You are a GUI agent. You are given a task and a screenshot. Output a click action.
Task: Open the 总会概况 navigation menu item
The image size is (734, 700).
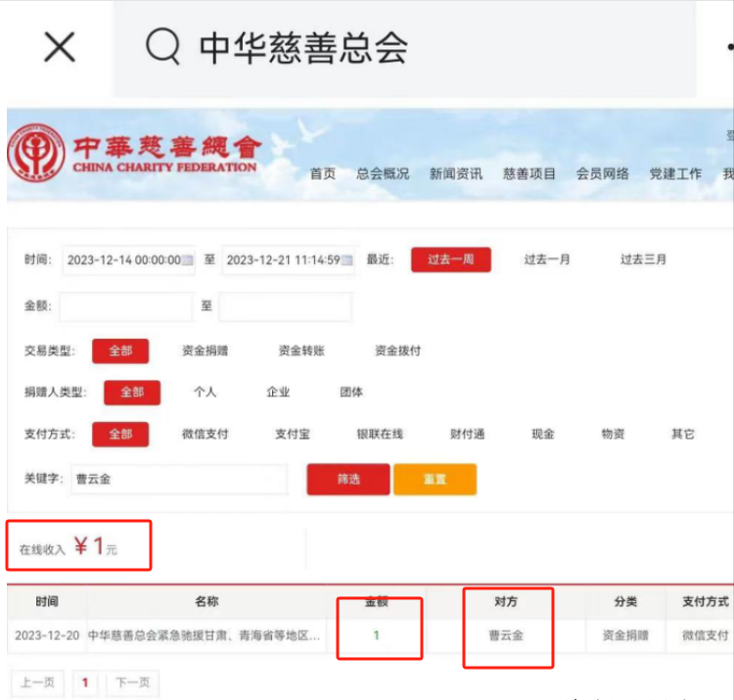pyautogui.click(x=383, y=173)
